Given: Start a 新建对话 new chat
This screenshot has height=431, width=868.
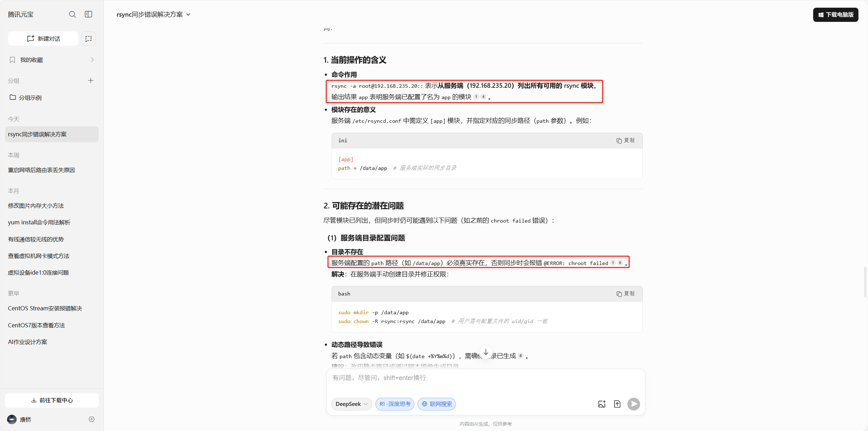Looking at the screenshot, I should pyautogui.click(x=43, y=39).
